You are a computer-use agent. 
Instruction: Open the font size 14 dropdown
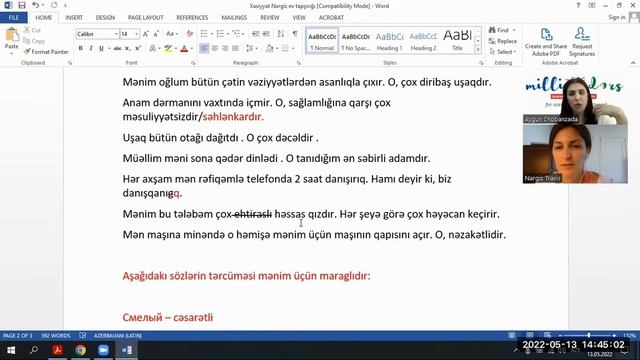[x=136, y=34]
